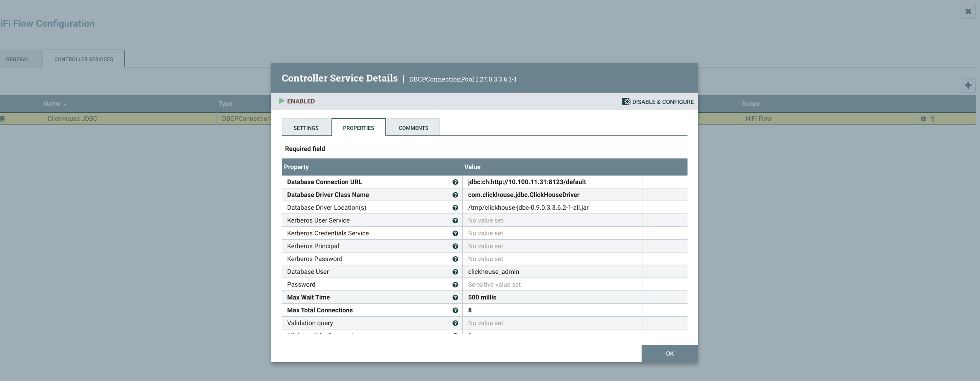The image size is (980, 381).
Task: Select the com.clickhouse.jdbc.ClickHouseDriver value
Action: tap(524, 195)
